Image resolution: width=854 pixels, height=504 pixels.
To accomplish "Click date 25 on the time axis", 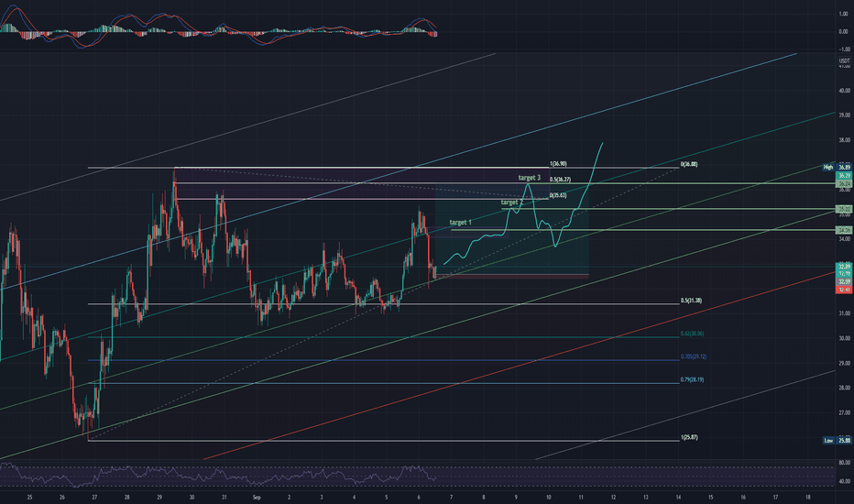I will [x=29, y=497].
